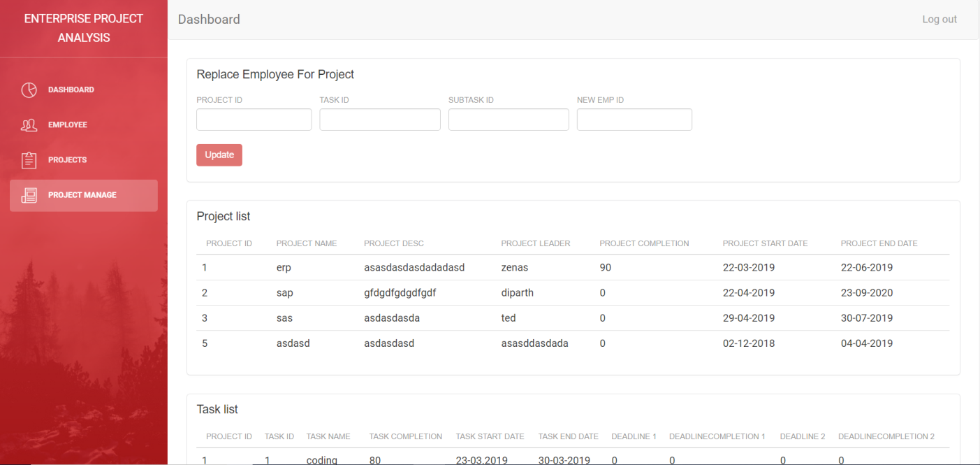Select project name 'asdasd' cell
The height and width of the screenshot is (465, 980).
point(293,343)
